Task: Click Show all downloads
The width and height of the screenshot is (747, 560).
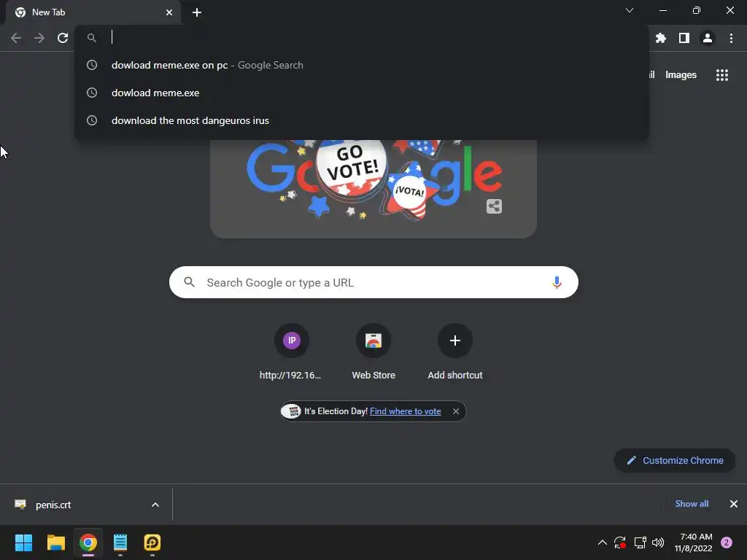Action: [692, 504]
